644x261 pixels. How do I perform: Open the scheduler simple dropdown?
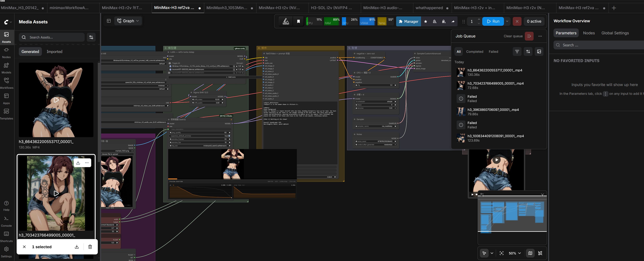point(376,102)
